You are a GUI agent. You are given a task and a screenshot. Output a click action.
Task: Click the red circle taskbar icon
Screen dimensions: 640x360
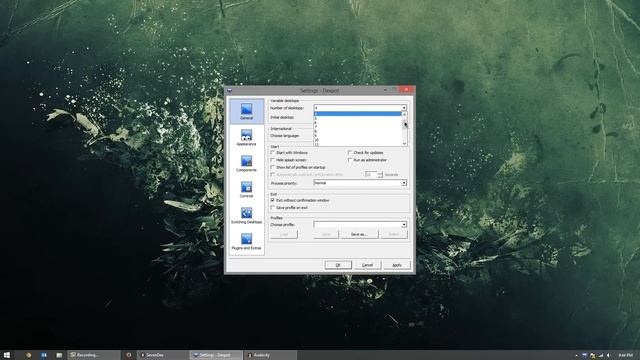pos(129,355)
